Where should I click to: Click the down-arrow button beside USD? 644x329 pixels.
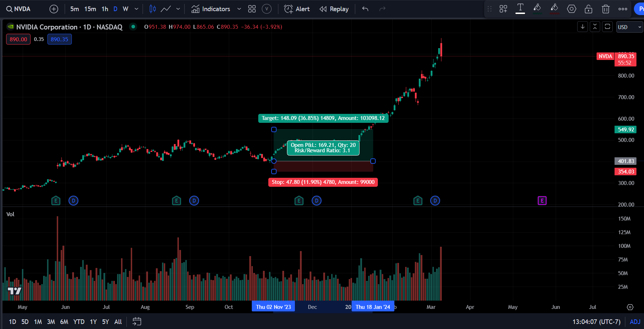583,27
